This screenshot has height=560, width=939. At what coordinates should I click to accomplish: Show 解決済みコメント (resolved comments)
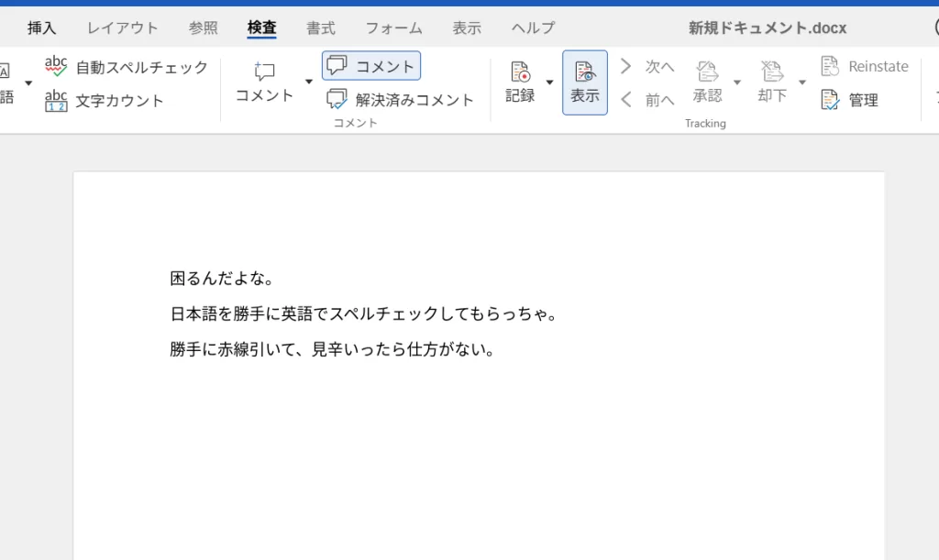pos(402,101)
